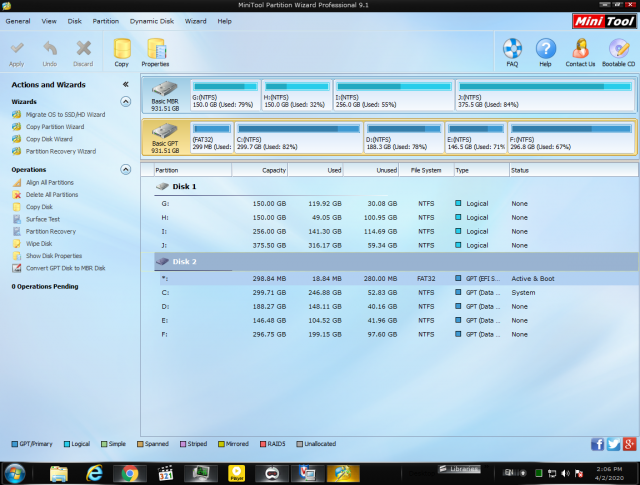Open the FAQ lifebuoy icon
640x485 pixels.
[x=512, y=50]
